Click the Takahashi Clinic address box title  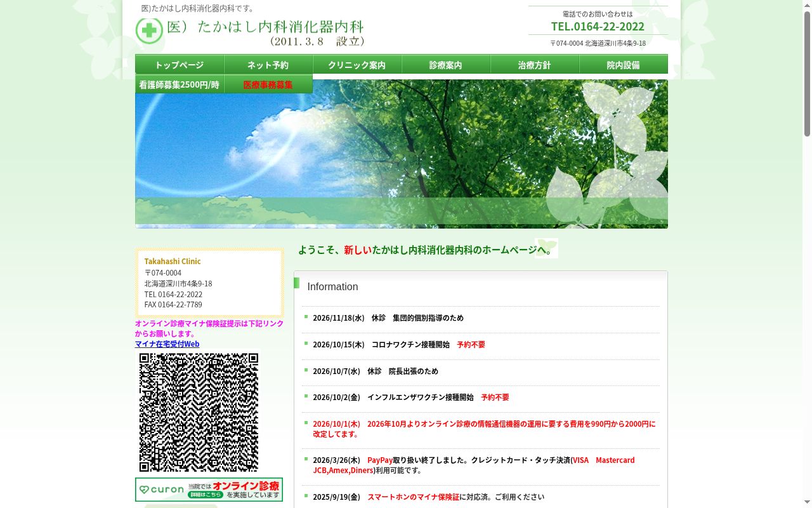(173, 262)
